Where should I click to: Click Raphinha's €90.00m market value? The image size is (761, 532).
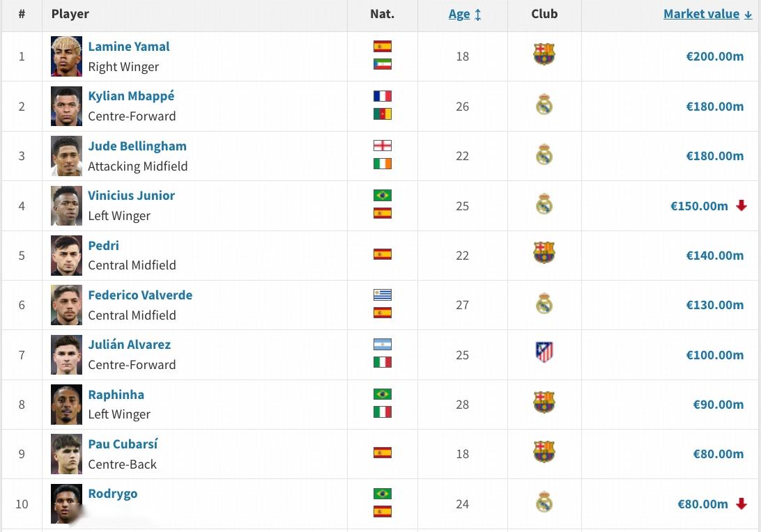tap(718, 405)
